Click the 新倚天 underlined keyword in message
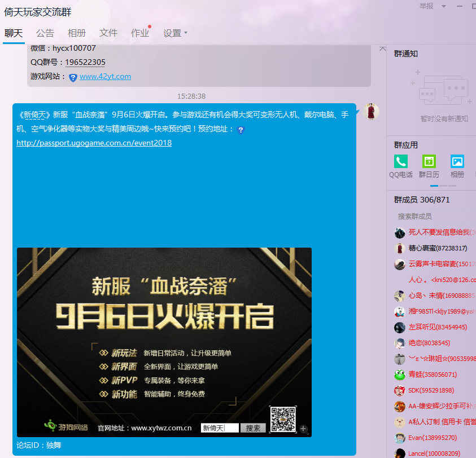Viewport: 476px width, 458px height. (x=34, y=114)
